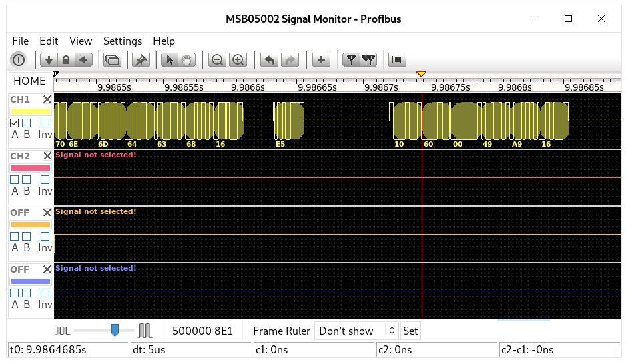The width and height of the screenshot is (628, 364).
Task: Click the left arrow toolbar button
Action: tap(83, 60)
